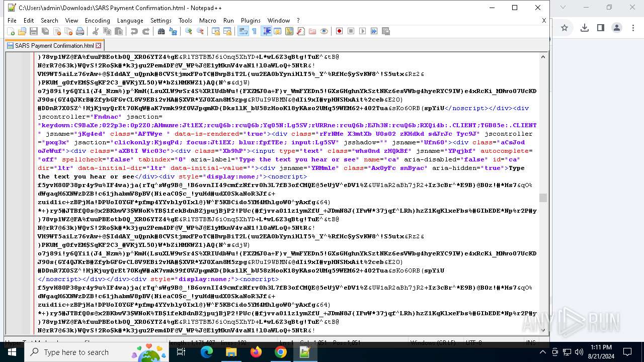Viewport: 644px width, 362px height.
Task: Zoom in on text toolbar icon
Action: [x=189, y=31]
